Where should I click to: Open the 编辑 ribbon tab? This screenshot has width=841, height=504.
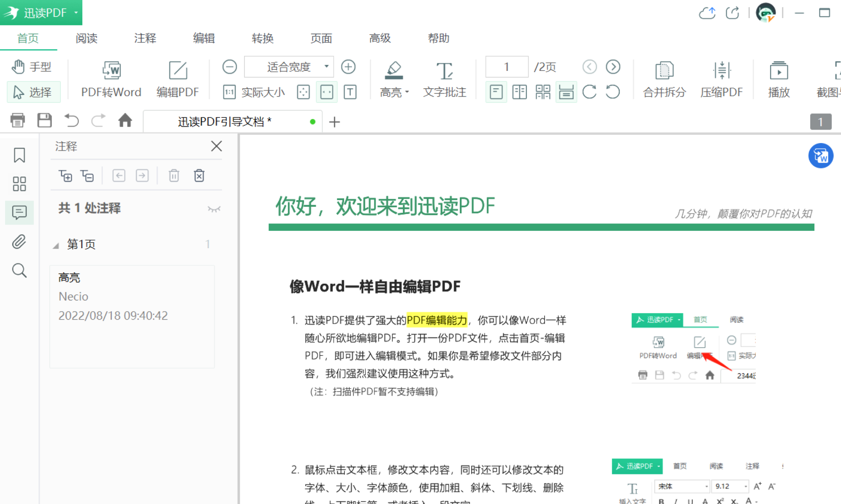204,38
